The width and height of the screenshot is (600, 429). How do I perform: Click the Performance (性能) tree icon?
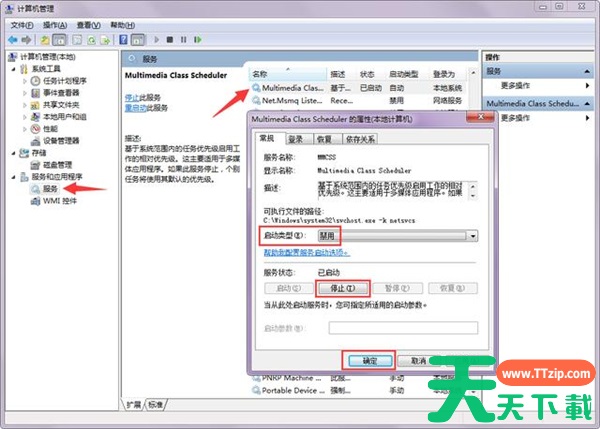[35, 129]
